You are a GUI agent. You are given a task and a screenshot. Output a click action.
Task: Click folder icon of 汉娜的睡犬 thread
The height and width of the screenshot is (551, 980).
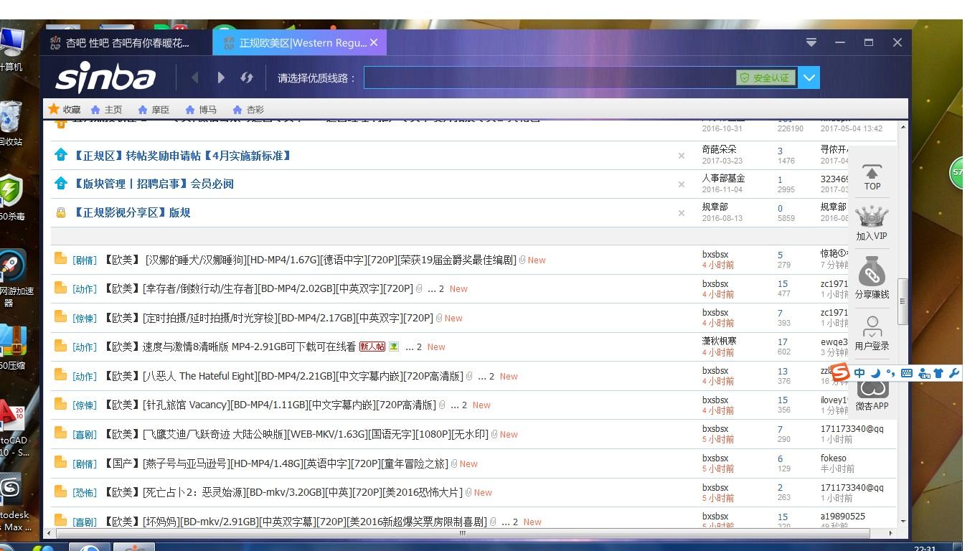pos(61,259)
